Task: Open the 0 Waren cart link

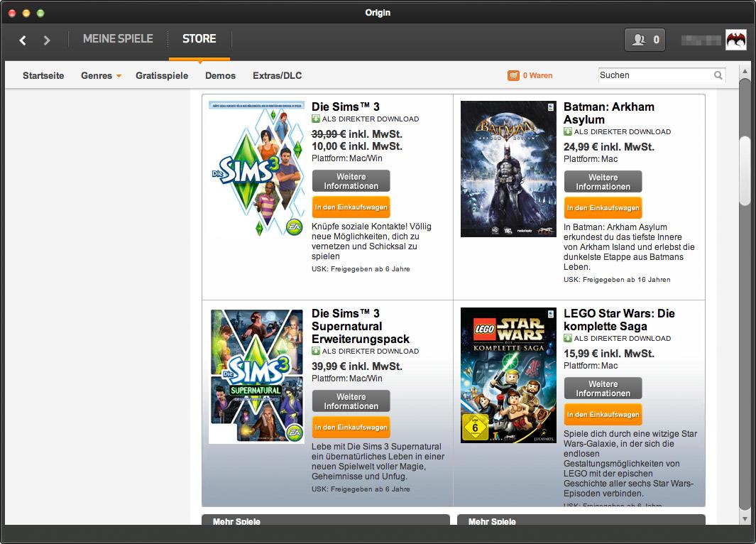Action: [x=537, y=76]
